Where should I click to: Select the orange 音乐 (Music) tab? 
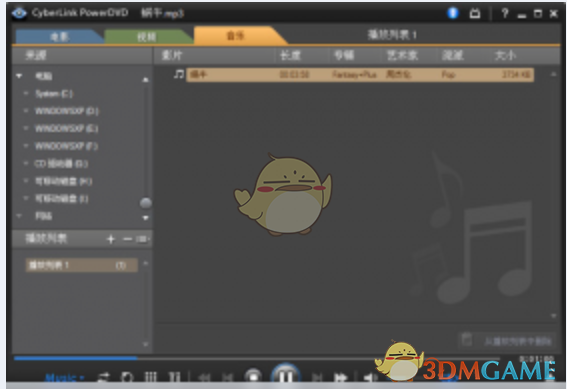[x=236, y=35]
